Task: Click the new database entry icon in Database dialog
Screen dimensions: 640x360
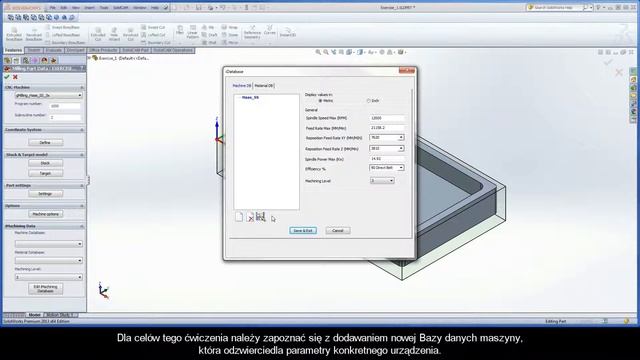Action: click(x=239, y=217)
